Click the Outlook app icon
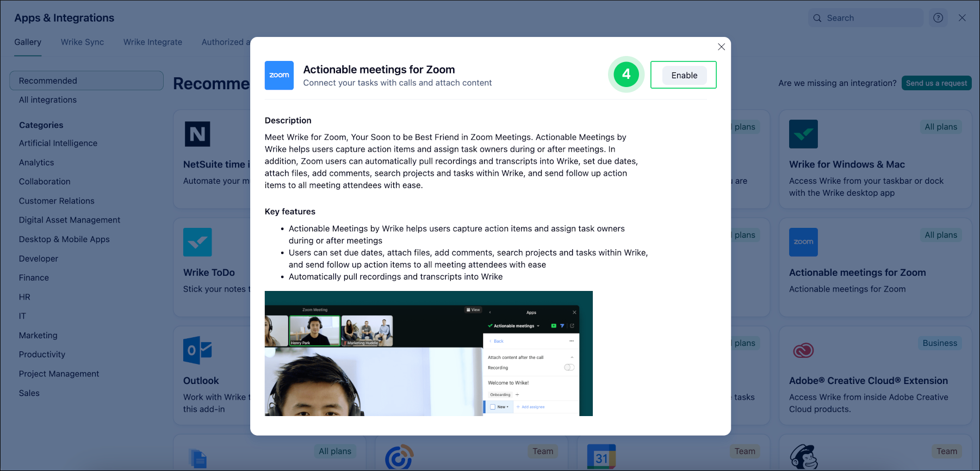 point(197,350)
